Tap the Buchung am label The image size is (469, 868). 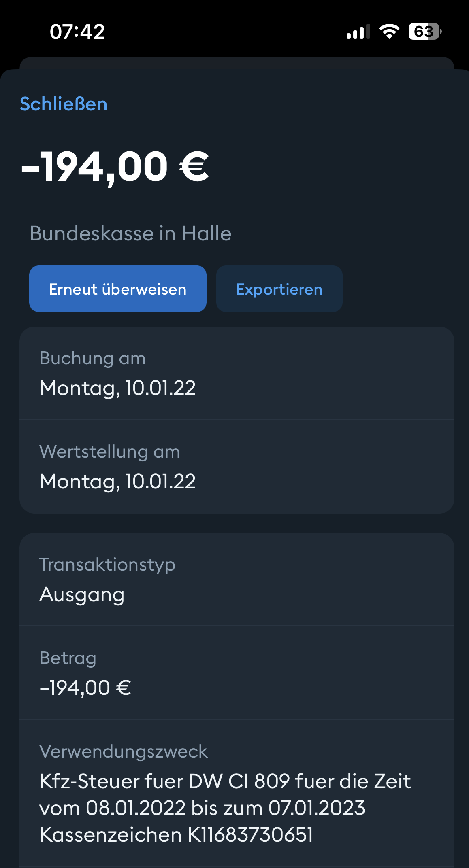coord(92,359)
